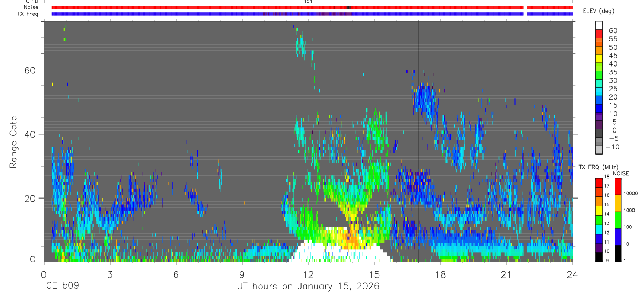
Task: Click the x-axis tick label '24'
Action: click(573, 274)
